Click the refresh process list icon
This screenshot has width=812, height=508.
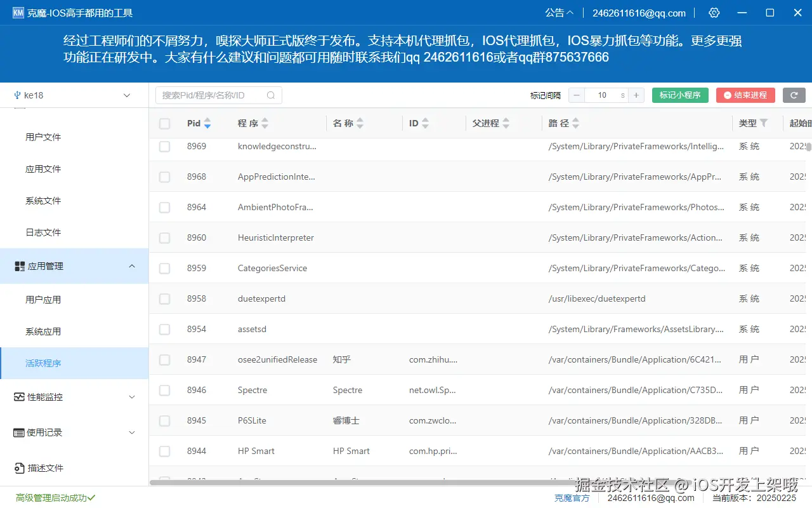click(794, 95)
